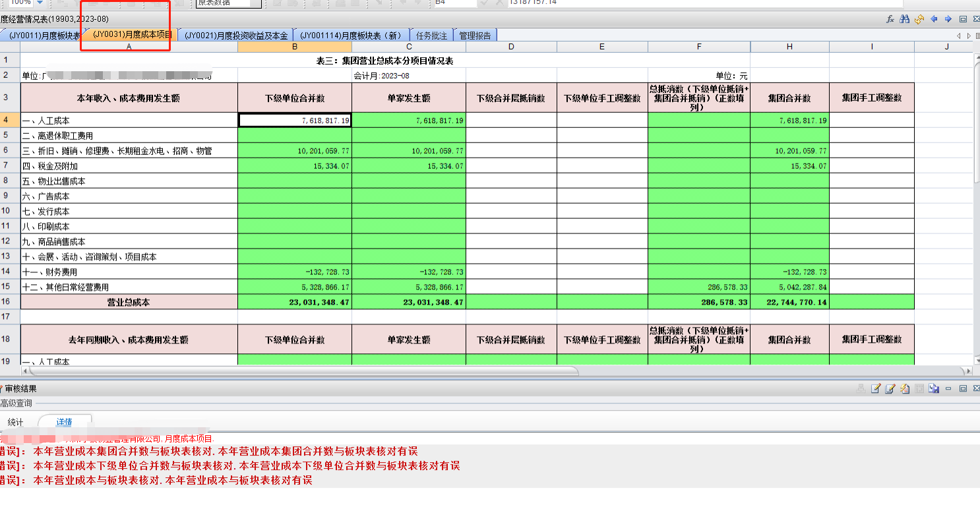Click 会计月:2023-08 cell

tap(409, 76)
